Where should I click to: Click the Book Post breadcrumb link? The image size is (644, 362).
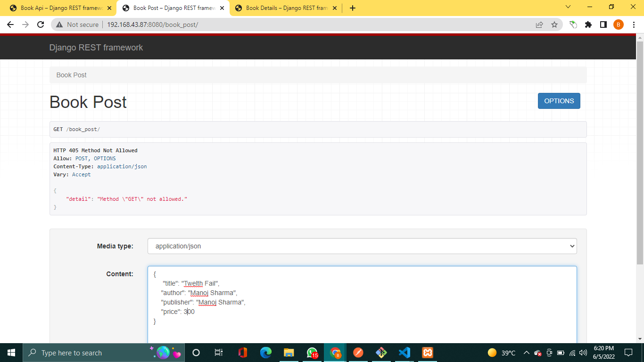pos(72,75)
